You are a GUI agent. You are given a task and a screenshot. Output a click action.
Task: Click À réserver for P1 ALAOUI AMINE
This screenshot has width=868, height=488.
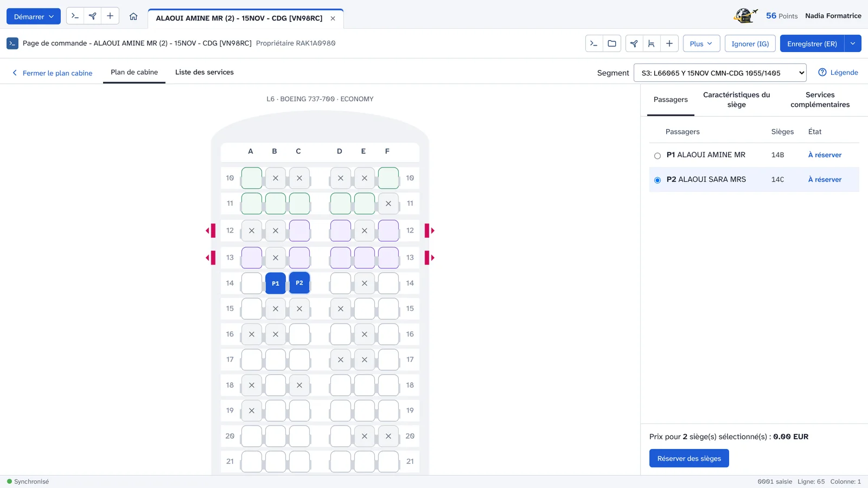825,155
